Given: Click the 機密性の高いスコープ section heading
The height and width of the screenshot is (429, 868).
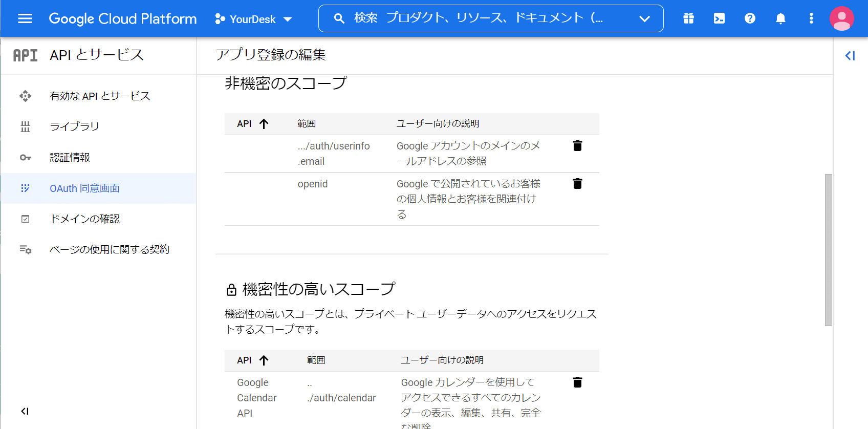Looking at the screenshot, I should pos(318,289).
